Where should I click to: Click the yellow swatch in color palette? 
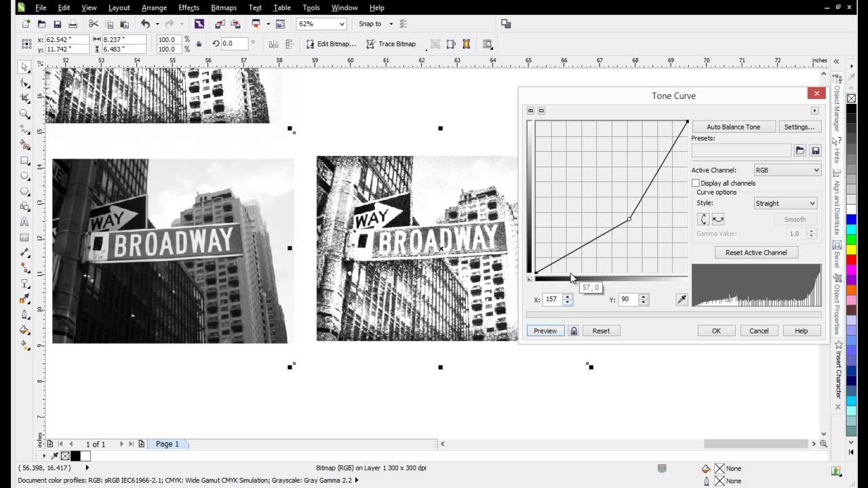click(x=851, y=250)
